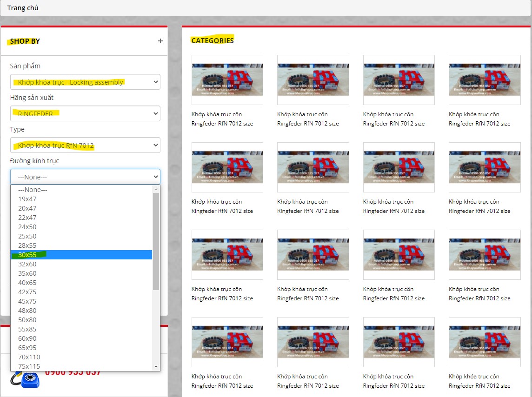Open the Sản phẩm dropdown

pos(85,82)
